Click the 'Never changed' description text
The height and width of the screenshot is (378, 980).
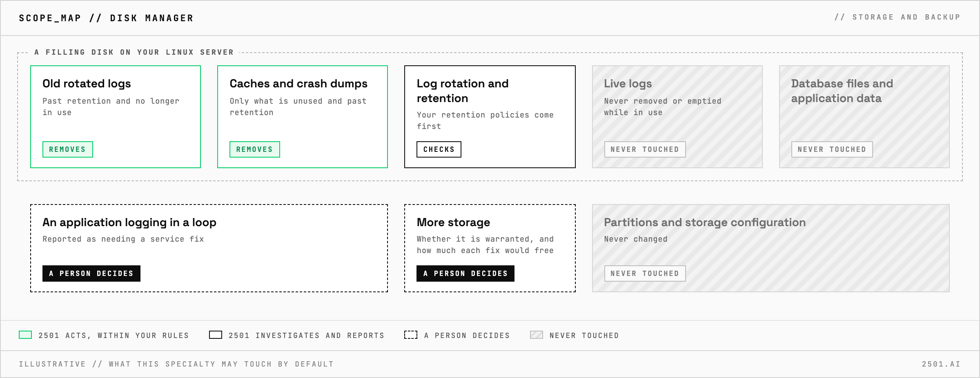click(636, 239)
